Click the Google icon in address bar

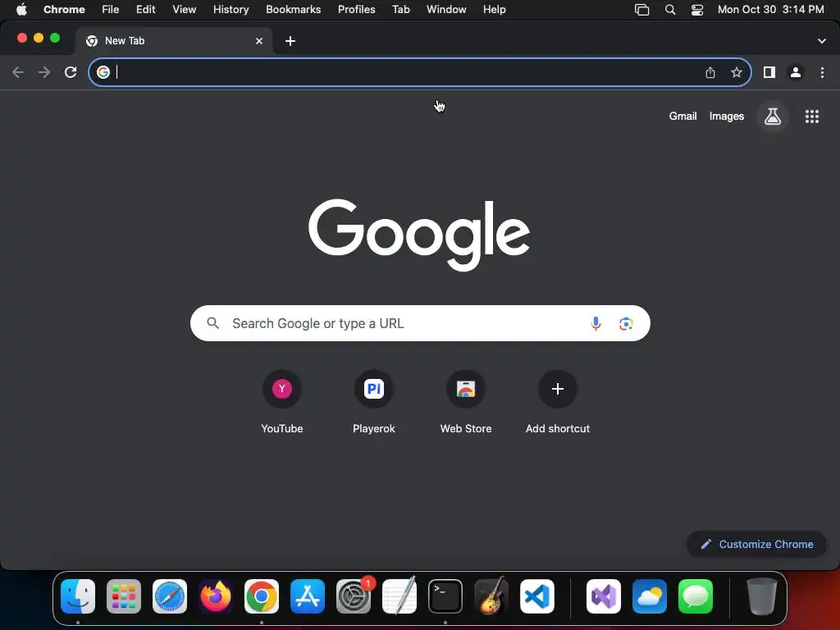coord(103,72)
